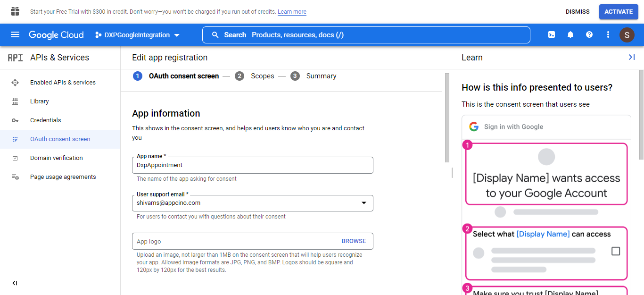Collapse the Learn side panel

click(631, 57)
